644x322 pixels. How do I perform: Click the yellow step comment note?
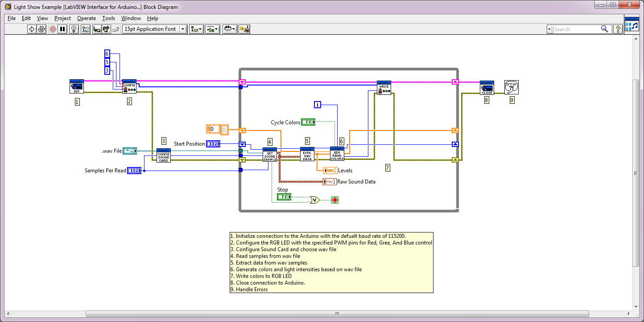(331, 262)
